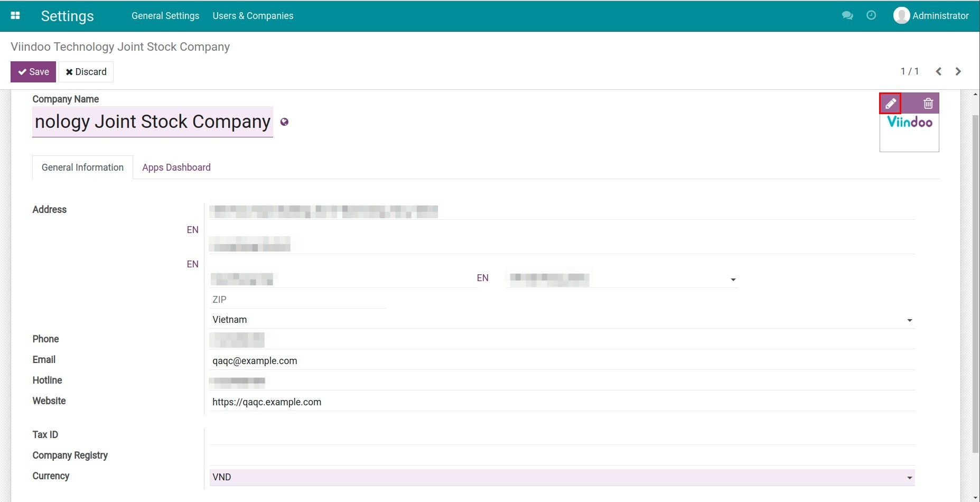Open the apps grid menu icon
The image size is (980, 502).
(x=15, y=16)
